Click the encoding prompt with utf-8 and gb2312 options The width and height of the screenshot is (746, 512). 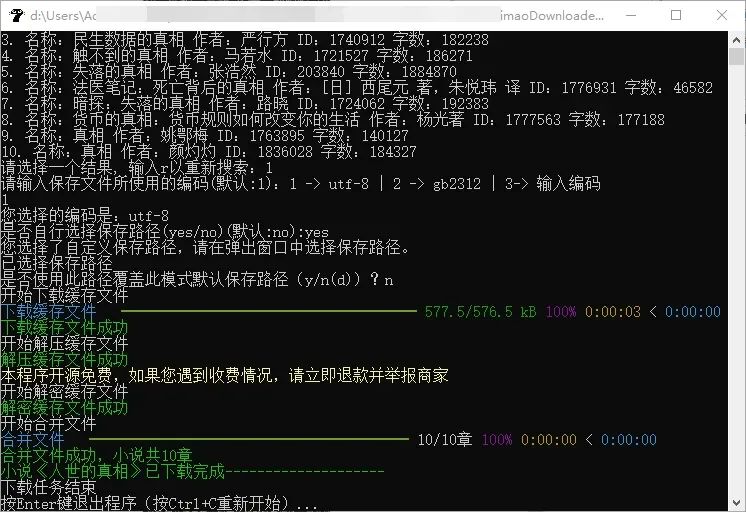tap(301, 184)
